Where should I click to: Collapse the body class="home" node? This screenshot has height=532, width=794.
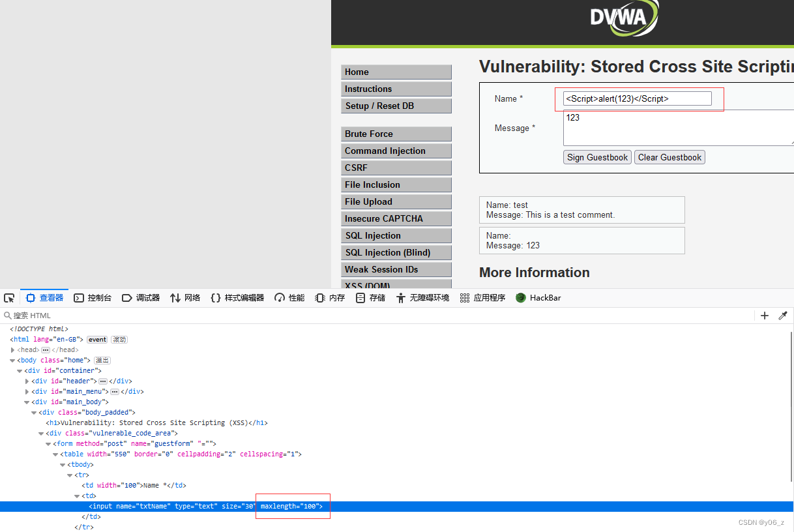pyautogui.click(x=13, y=361)
